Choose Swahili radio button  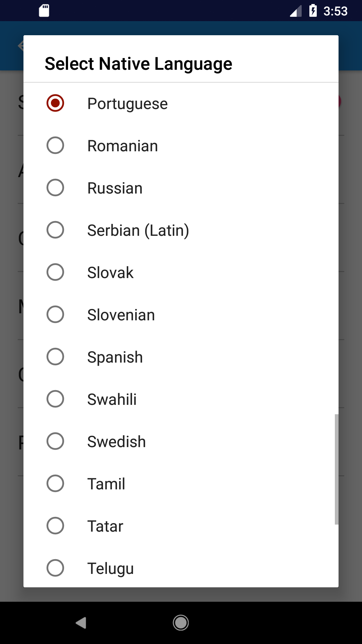pos(55,399)
